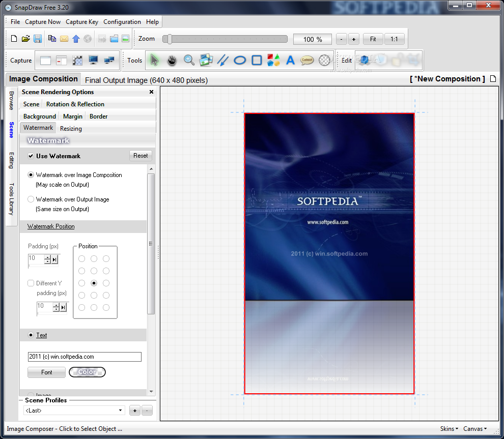
Task: Choose the top-left watermark position radio
Action: (81, 259)
